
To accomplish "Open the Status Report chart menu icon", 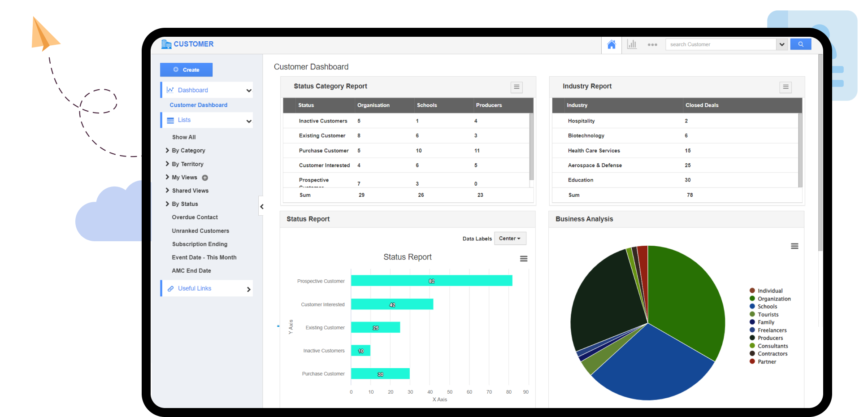I will tap(523, 259).
